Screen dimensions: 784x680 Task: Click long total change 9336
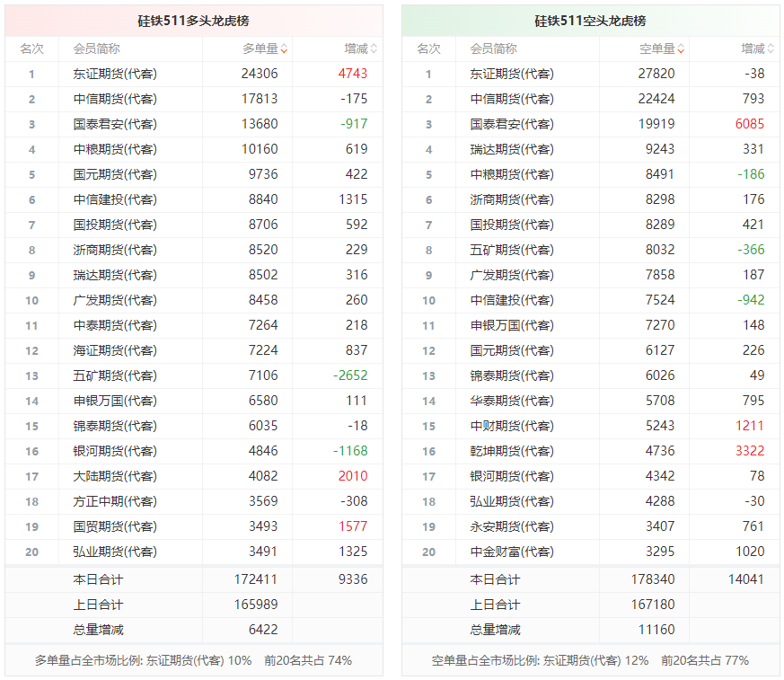point(353,579)
